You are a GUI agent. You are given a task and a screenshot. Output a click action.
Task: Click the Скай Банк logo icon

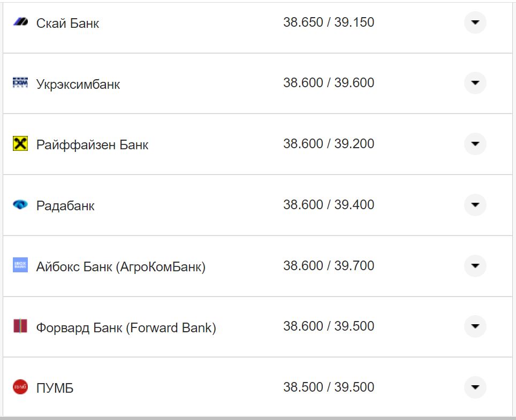coord(20,22)
